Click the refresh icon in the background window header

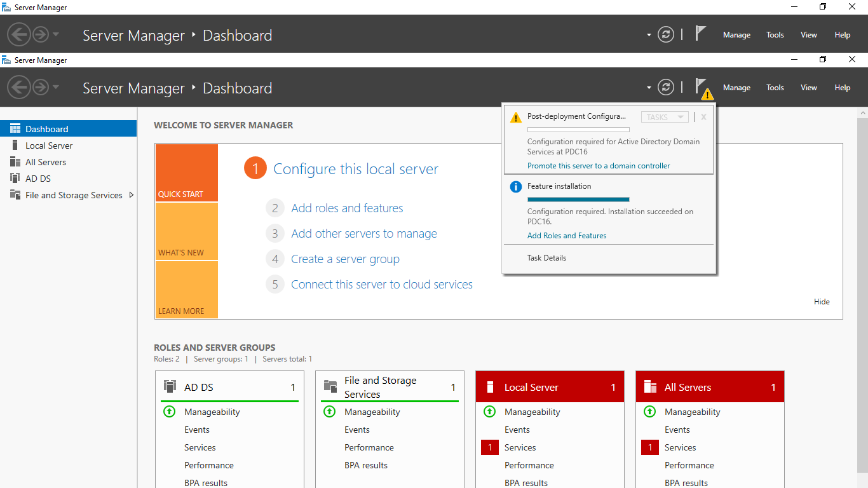(666, 34)
